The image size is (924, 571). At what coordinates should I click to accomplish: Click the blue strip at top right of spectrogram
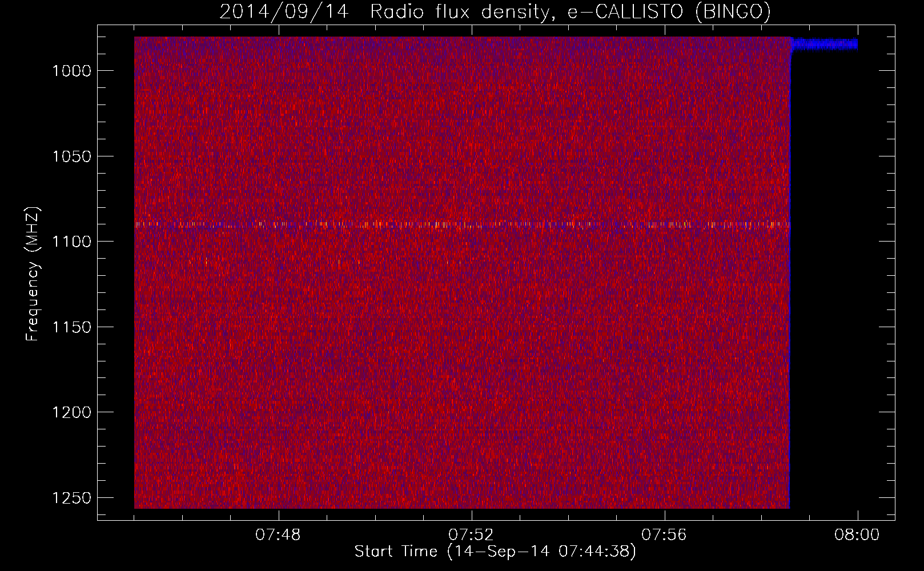(x=823, y=44)
